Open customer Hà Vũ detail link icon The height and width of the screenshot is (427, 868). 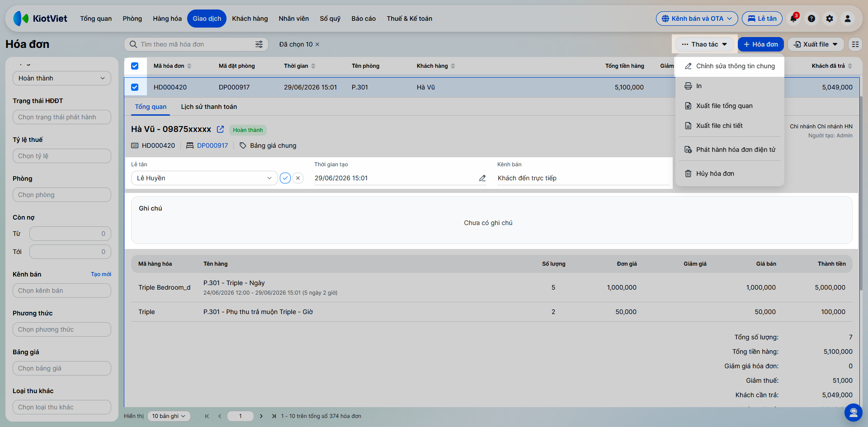pos(220,129)
